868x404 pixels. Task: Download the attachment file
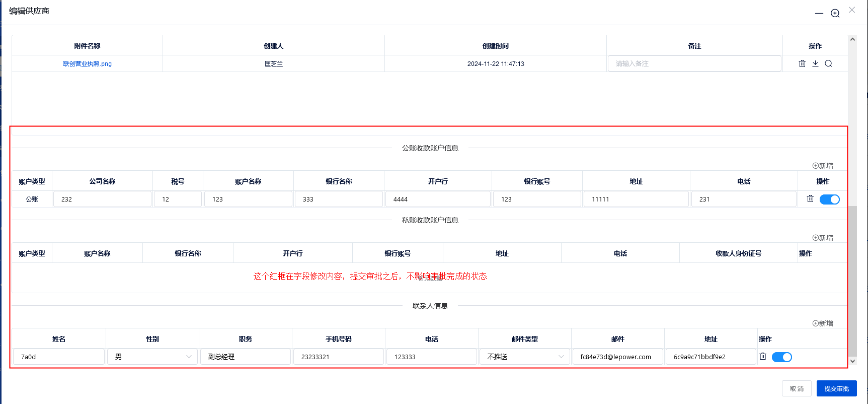[x=815, y=63]
